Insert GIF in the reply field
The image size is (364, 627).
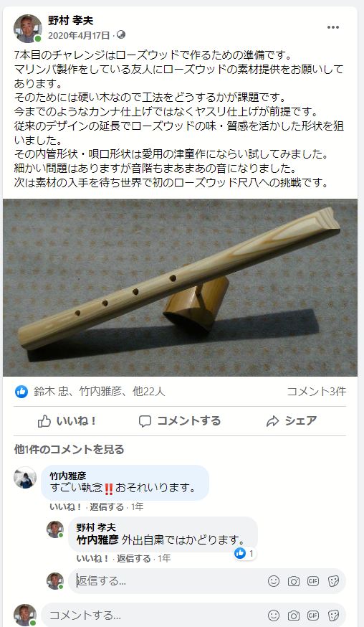coord(313,581)
